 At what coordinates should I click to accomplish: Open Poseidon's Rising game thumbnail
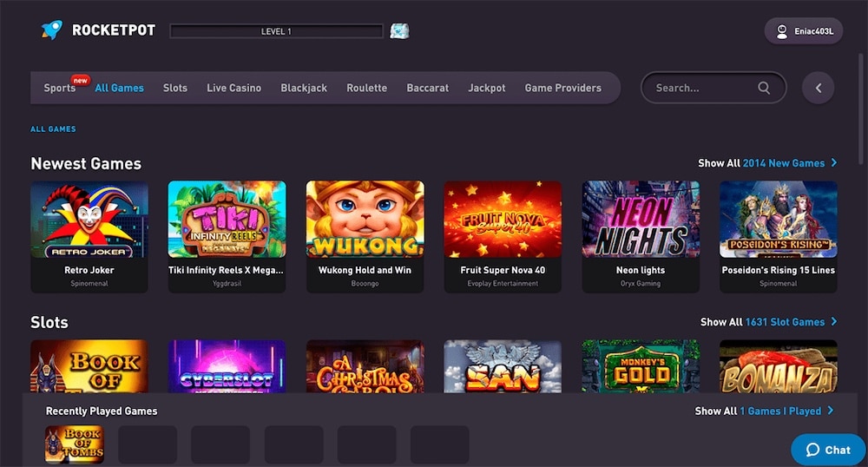tap(779, 219)
